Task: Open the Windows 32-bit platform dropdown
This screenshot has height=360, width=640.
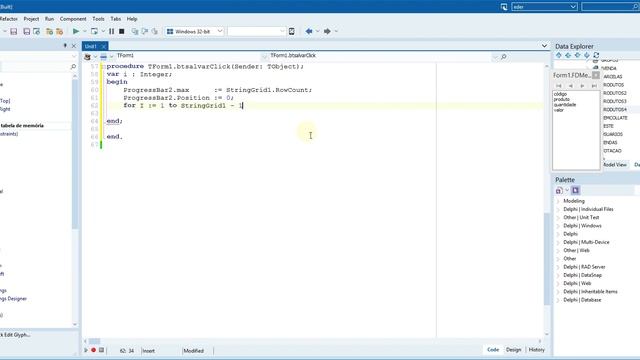Action: (x=220, y=31)
